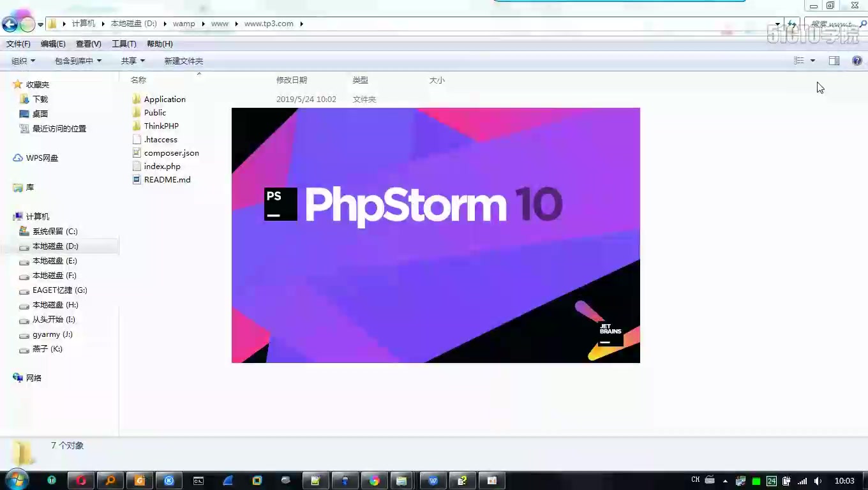Viewport: 868px width, 490px height.
Task: Click the CH input language indicator
Action: (x=696, y=480)
